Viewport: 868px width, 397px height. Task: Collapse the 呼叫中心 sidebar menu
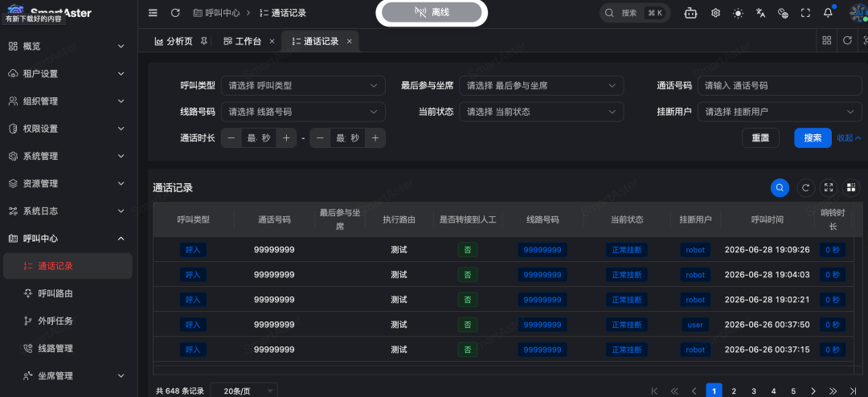[68, 239]
